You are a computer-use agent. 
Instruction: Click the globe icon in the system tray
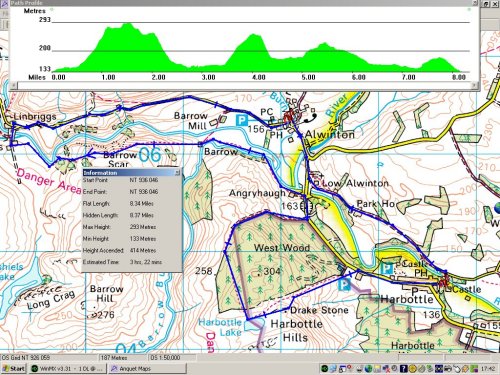(369, 368)
